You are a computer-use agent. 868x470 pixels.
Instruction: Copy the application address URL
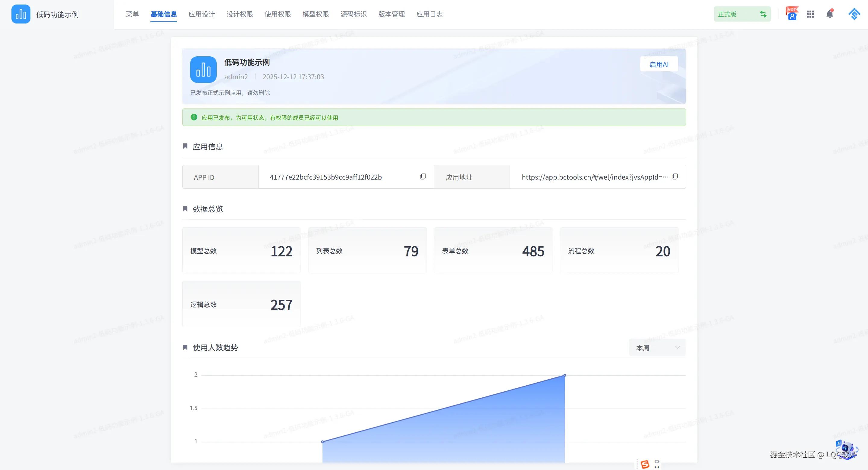click(675, 177)
